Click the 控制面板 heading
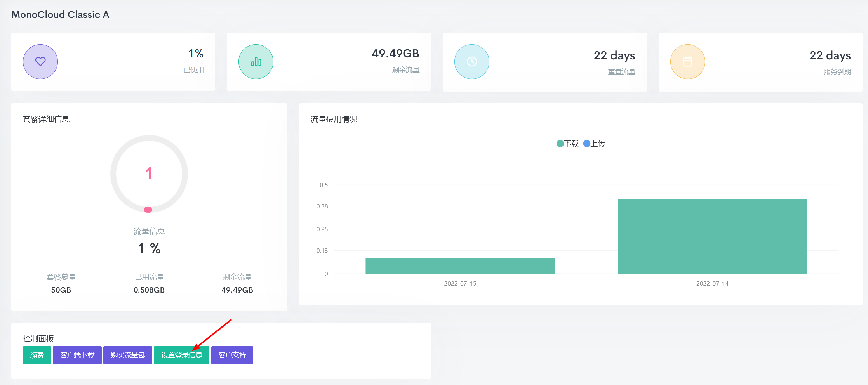 tap(38, 338)
